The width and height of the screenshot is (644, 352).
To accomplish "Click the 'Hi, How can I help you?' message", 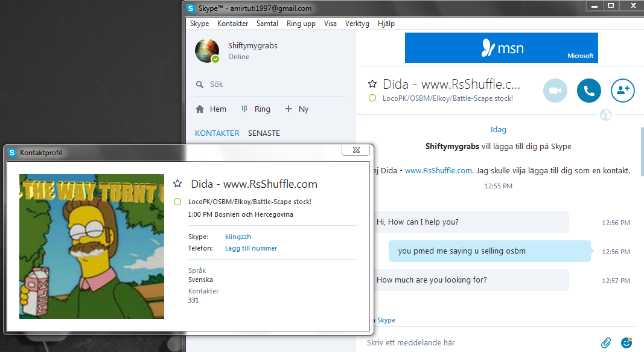I will tap(471, 222).
